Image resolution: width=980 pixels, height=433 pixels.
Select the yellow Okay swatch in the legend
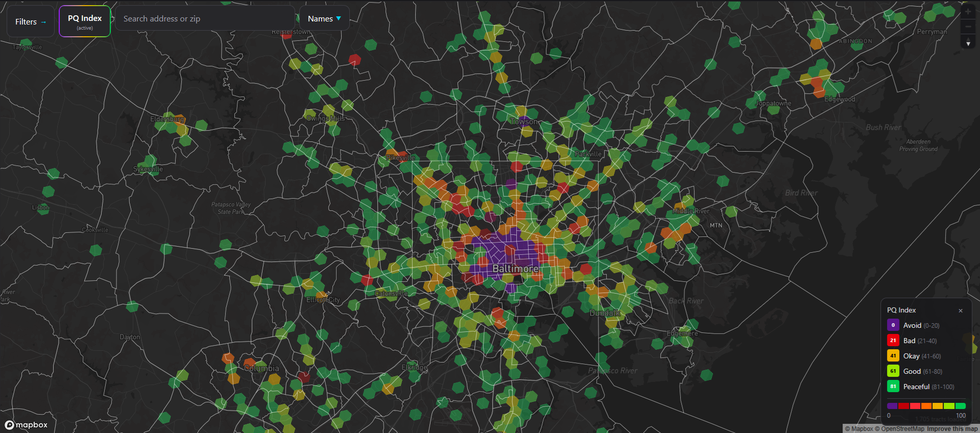click(x=893, y=356)
